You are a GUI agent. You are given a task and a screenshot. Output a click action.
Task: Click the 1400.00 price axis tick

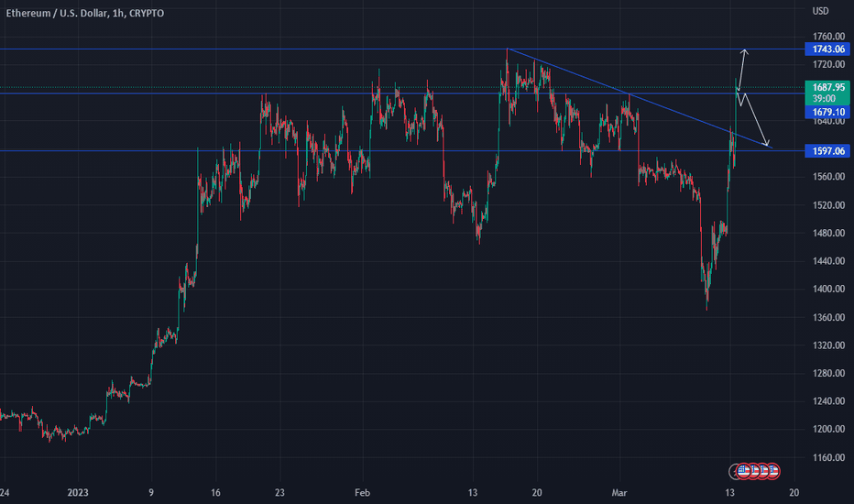tap(828, 289)
